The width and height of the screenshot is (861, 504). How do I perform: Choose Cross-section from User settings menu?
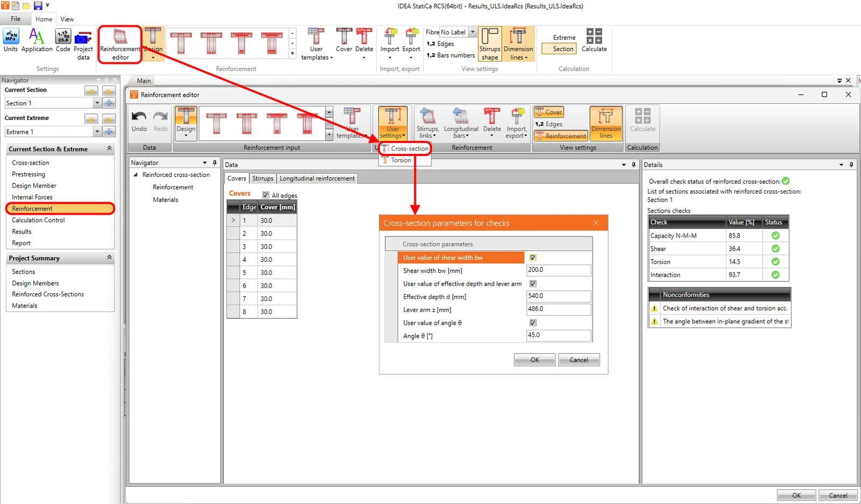click(x=405, y=148)
